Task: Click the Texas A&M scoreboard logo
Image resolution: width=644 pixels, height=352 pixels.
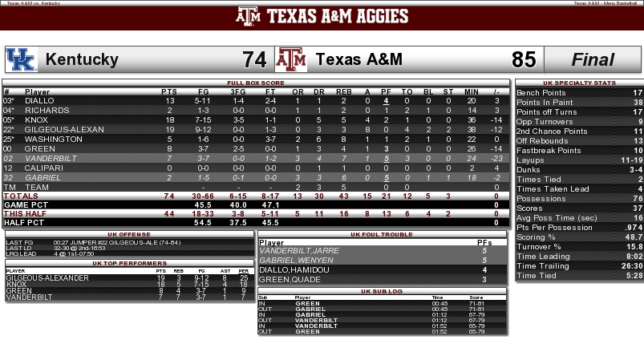Action: [x=291, y=59]
